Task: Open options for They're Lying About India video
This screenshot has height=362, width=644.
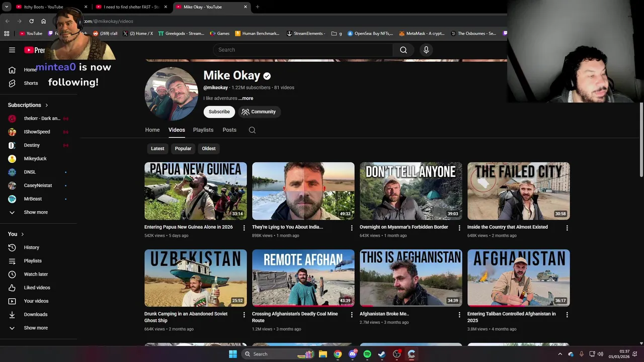Action: coord(352,228)
